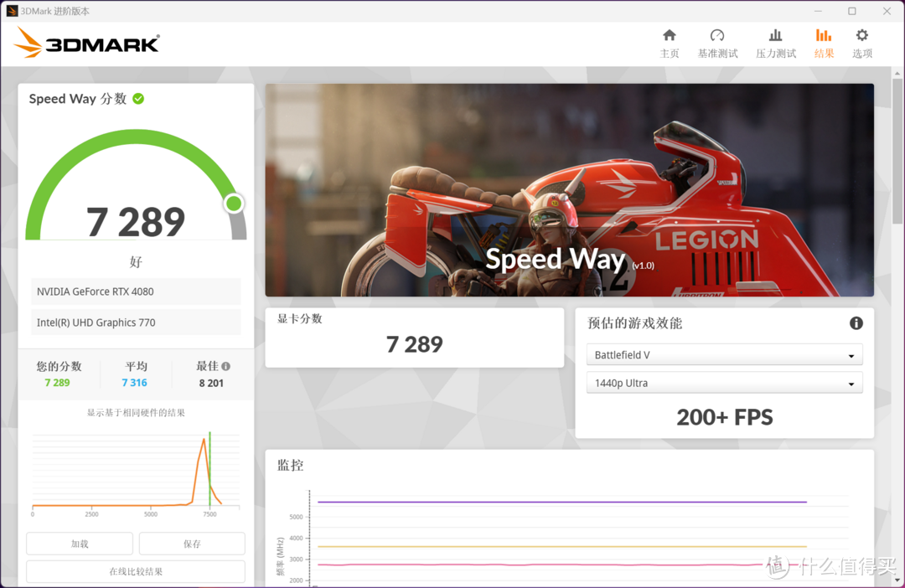The width and height of the screenshot is (905, 588).
Task: Click the best score 8 201
Action: pyautogui.click(x=211, y=383)
